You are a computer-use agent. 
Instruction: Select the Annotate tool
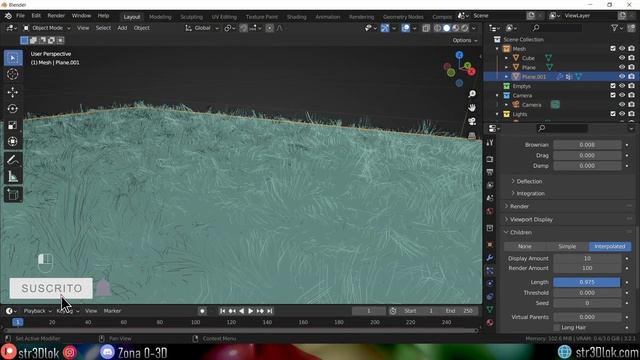point(13,160)
